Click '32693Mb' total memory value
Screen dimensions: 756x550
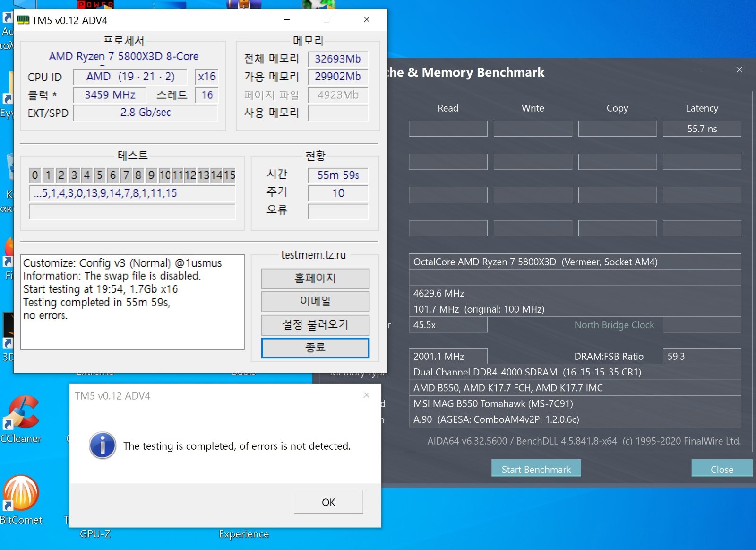coord(338,59)
